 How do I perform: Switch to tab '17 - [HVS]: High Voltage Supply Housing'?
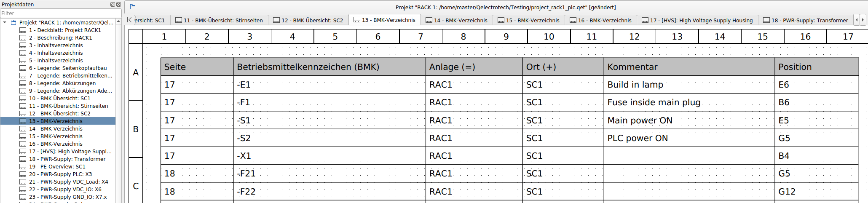tap(697, 20)
